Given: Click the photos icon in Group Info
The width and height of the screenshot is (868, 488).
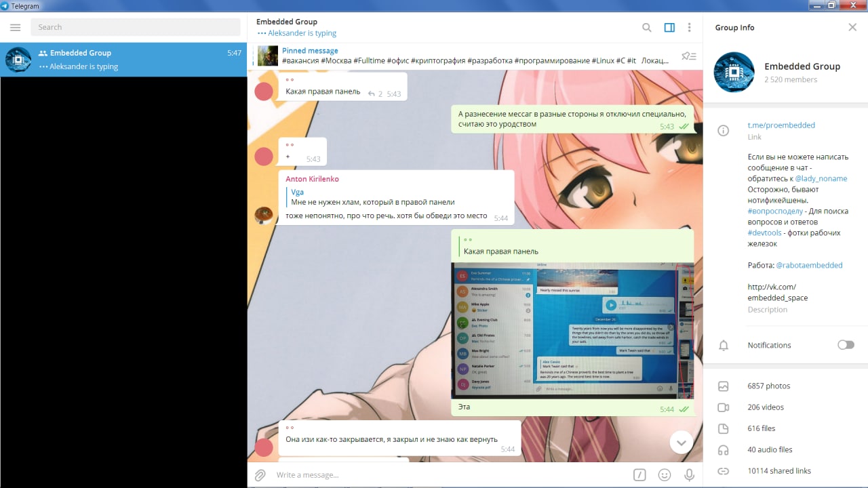Looking at the screenshot, I should tap(724, 386).
